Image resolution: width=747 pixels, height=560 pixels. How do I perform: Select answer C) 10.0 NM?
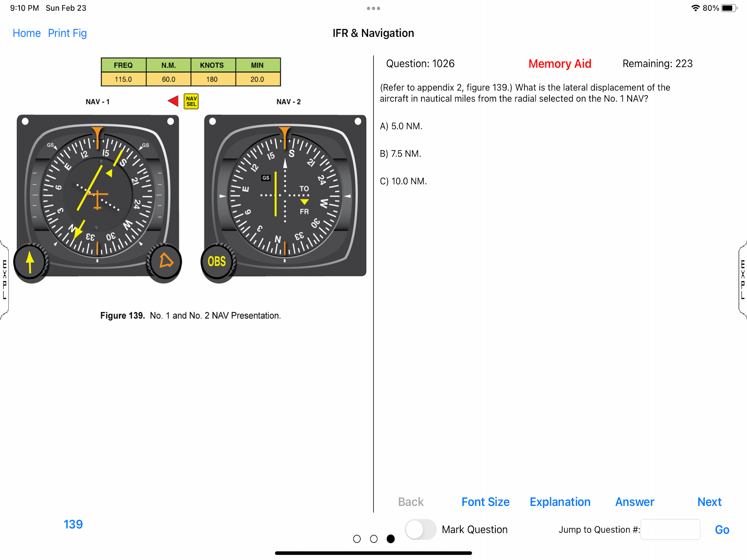pyautogui.click(x=403, y=181)
